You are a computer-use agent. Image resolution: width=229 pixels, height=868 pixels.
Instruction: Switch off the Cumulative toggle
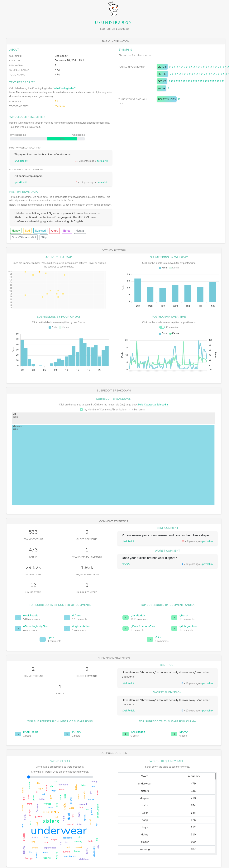[x=162, y=327]
